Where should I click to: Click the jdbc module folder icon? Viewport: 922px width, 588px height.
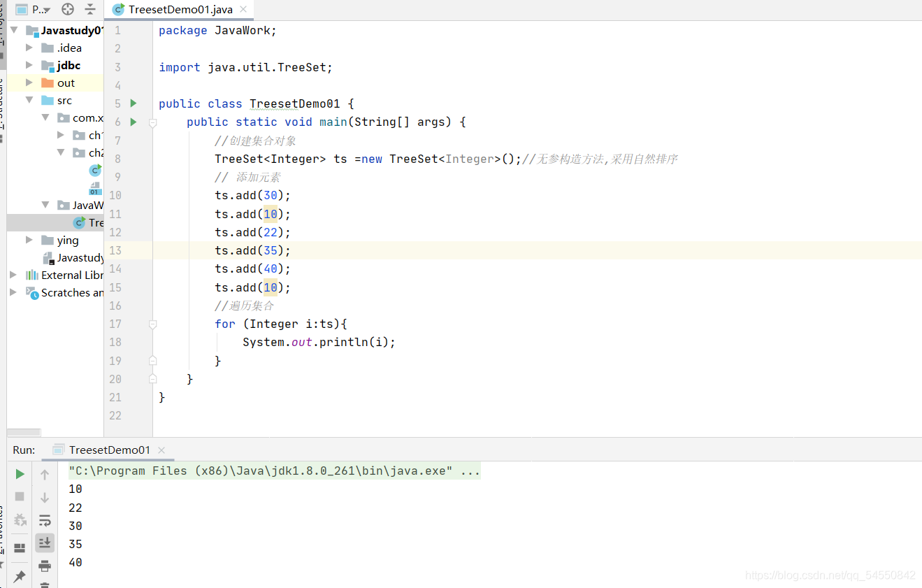[x=48, y=66]
